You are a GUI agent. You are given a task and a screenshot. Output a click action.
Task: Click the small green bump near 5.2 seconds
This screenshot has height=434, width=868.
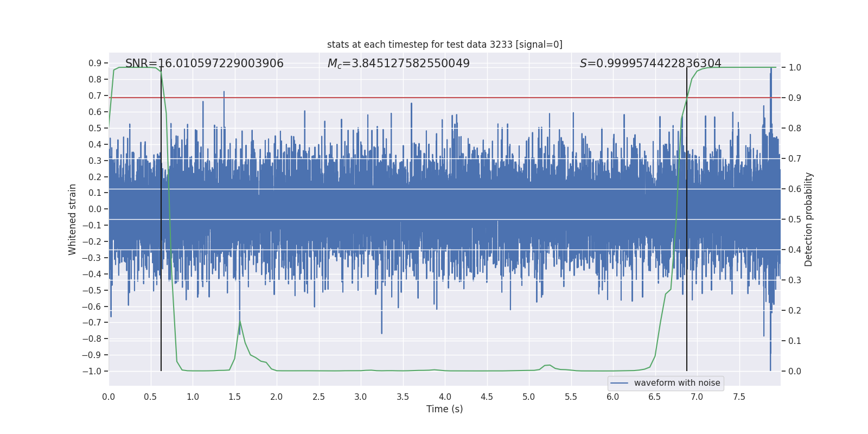coord(547,365)
